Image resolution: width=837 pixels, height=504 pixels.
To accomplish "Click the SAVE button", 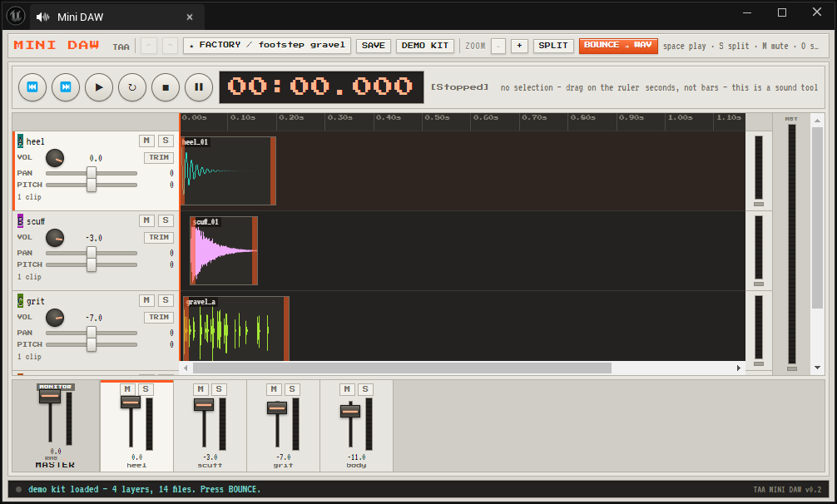I will (x=373, y=46).
